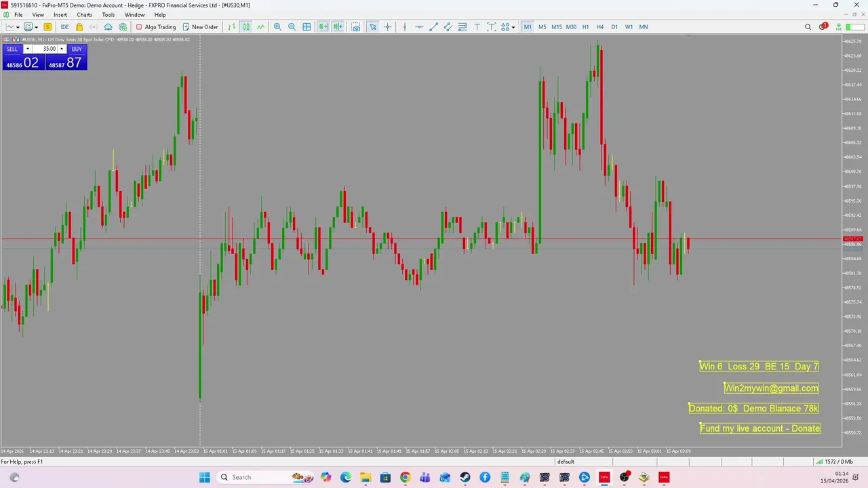The height and width of the screenshot is (488, 868).
Task: Click the yellow dollar Market Watch icon
Action: pos(47,27)
